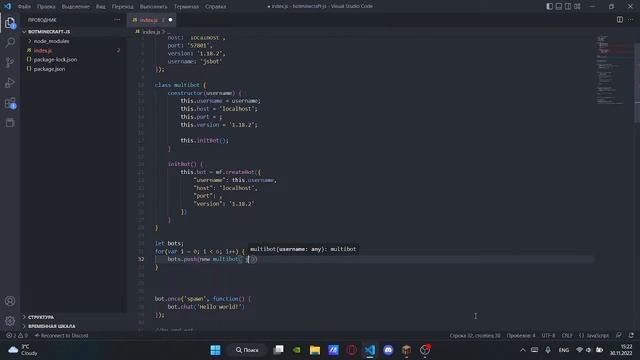The image size is (640, 360).
Task: Open editor More Actions ellipsis
Action: coord(631,20)
